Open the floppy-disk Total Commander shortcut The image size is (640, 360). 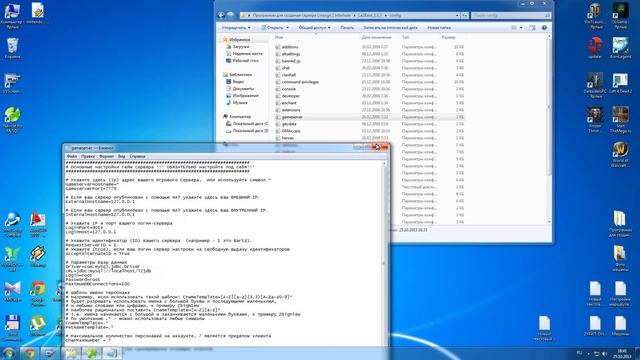tap(12, 327)
